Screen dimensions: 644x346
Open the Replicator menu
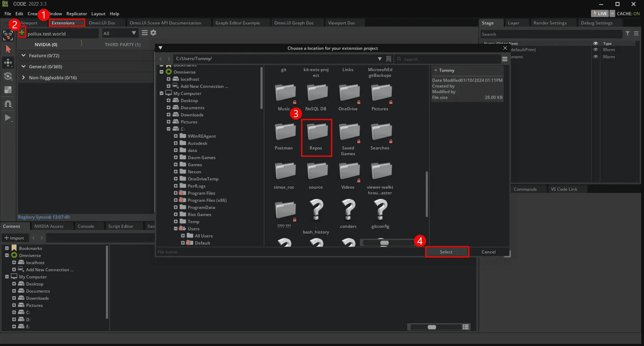76,14
